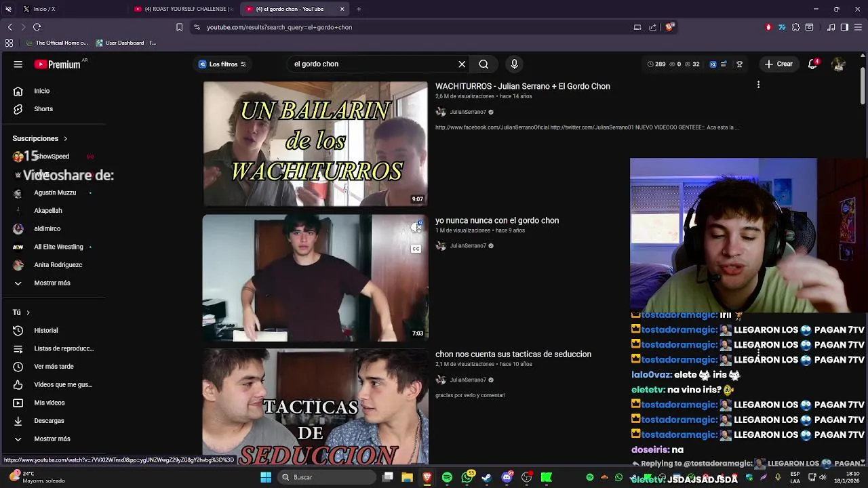Open the title 'WACHITURROS - Julian Serrano + El Gordo Chon'
Screen dimensions: 868x488
click(x=523, y=86)
